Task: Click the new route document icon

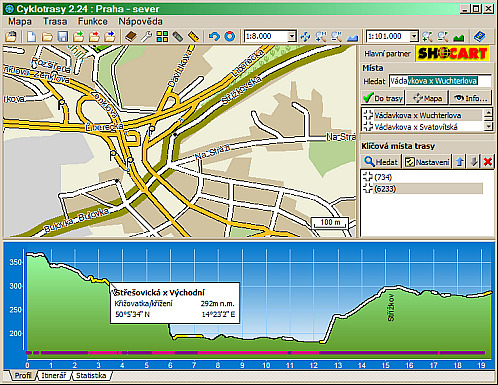Action: [31, 36]
